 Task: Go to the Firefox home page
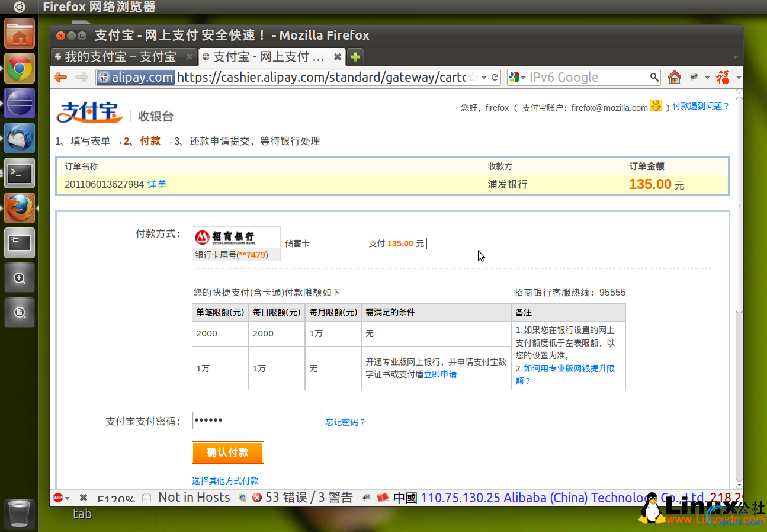(x=674, y=77)
